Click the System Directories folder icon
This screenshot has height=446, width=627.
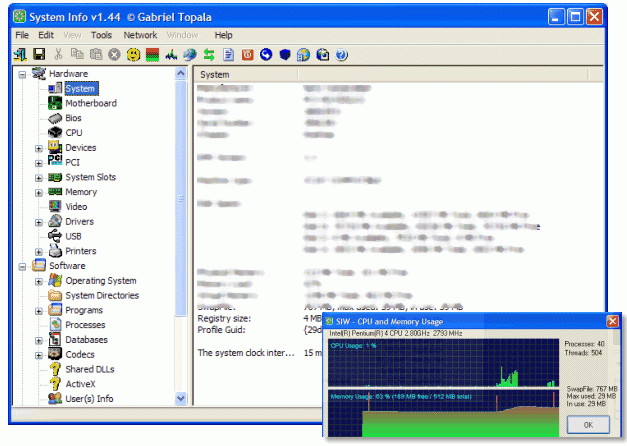tap(55, 296)
